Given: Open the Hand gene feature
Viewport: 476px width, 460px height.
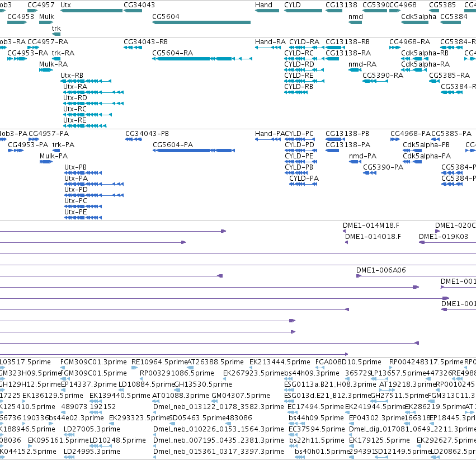Looking at the screenshot, I should [267, 11].
